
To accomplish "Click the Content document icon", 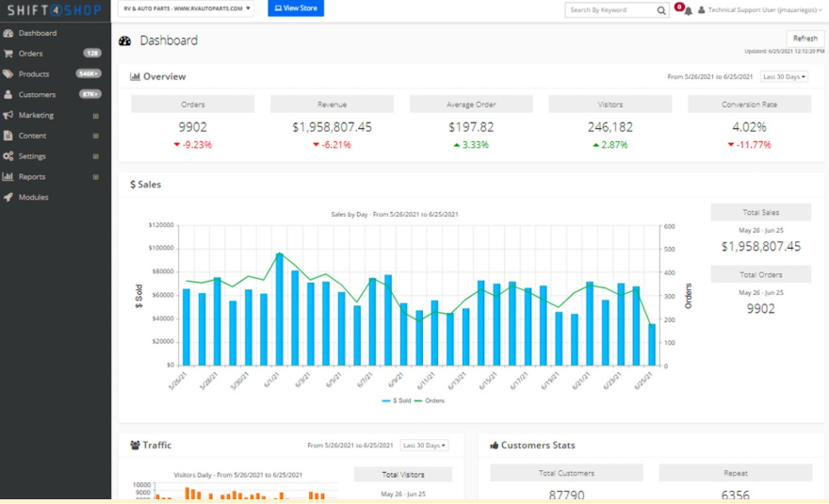I will (8, 136).
